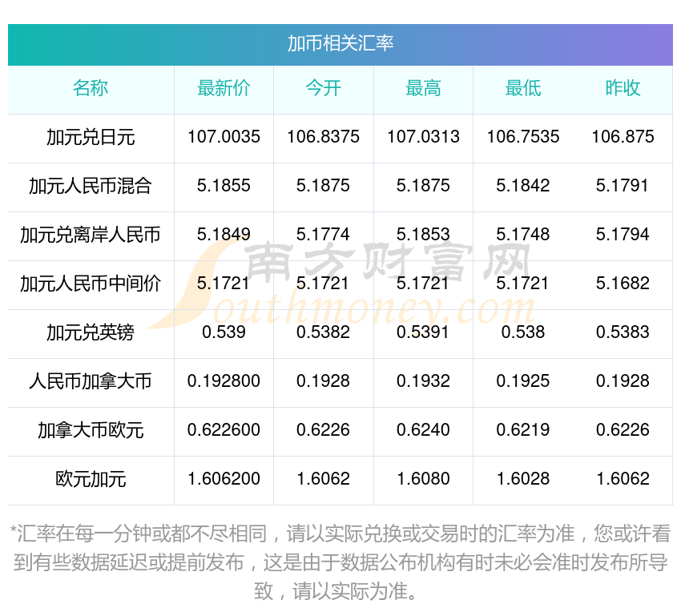Click 0.1928 in the 今开 column
Screen dimensions: 681x616
click(x=324, y=381)
